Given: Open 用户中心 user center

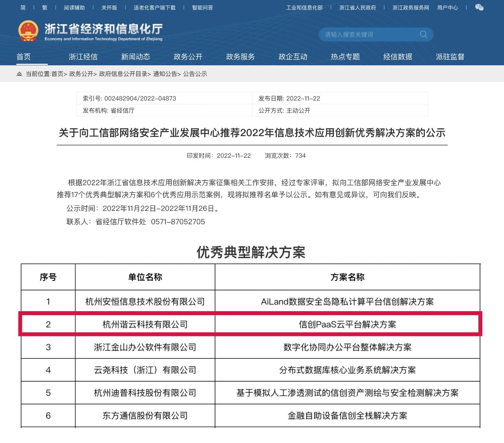Looking at the screenshot, I should (x=448, y=7).
